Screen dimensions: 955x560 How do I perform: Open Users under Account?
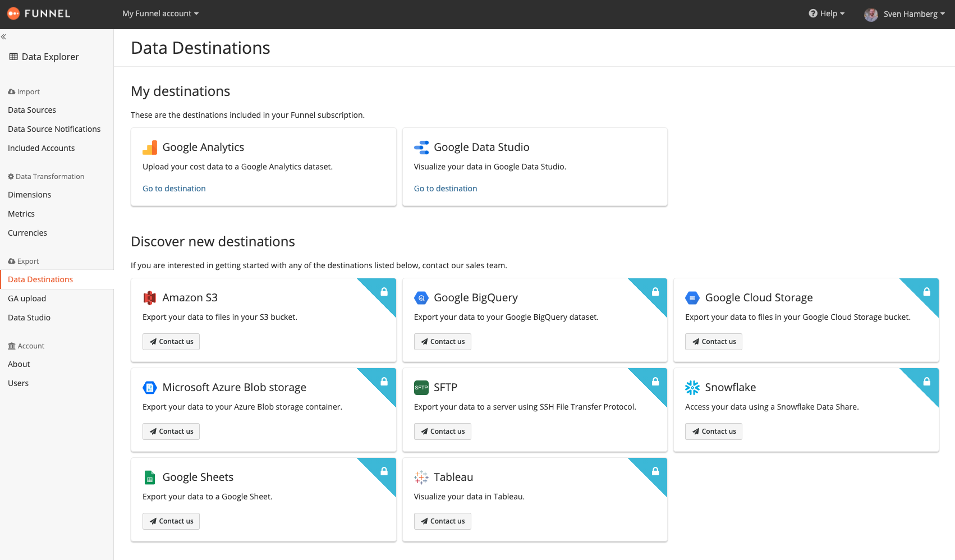coord(19,383)
